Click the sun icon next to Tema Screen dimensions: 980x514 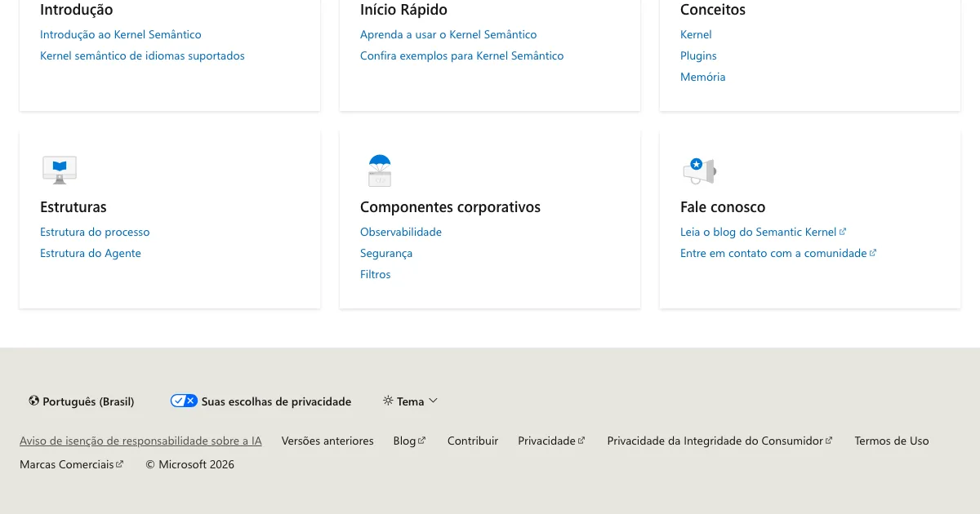coord(388,401)
